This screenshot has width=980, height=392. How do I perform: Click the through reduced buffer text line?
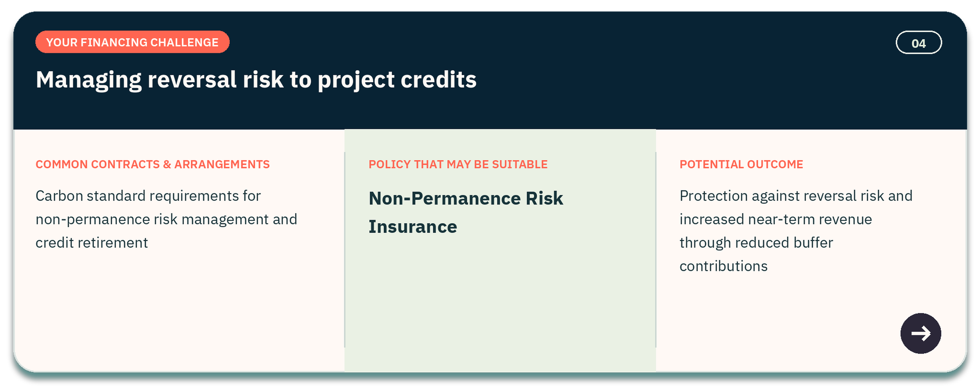(x=756, y=243)
